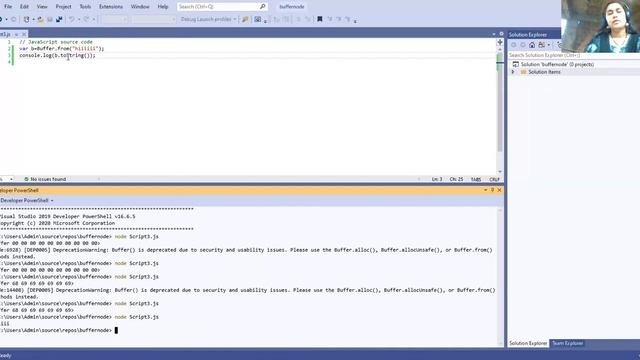Image resolution: width=640 pixels, height=360 pixels.
Task: Open the Switch Views dropdown arrow
Action: (x=549, y=45)
